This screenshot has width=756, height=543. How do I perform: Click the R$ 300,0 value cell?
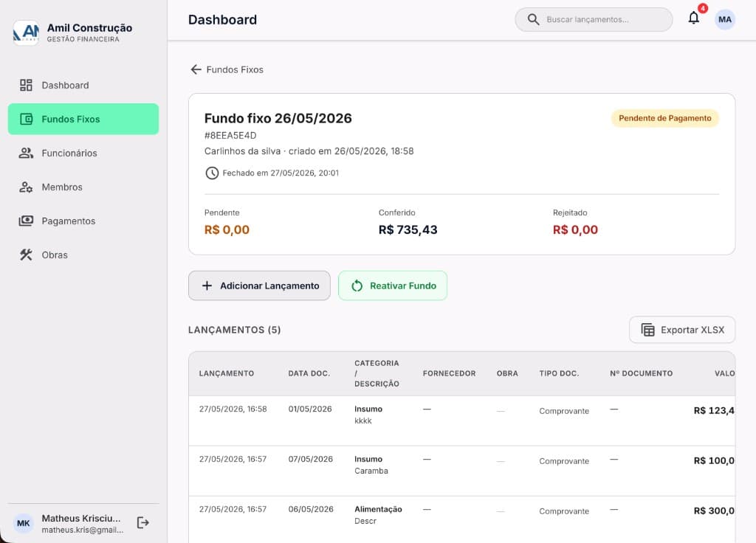[714, 511]
